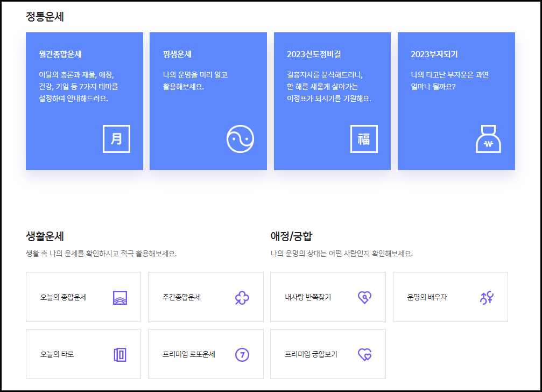The image size is (542, 392).
Task: Click the card deck icon beside 오늘의 타로
Action: (x=120, y=354)
